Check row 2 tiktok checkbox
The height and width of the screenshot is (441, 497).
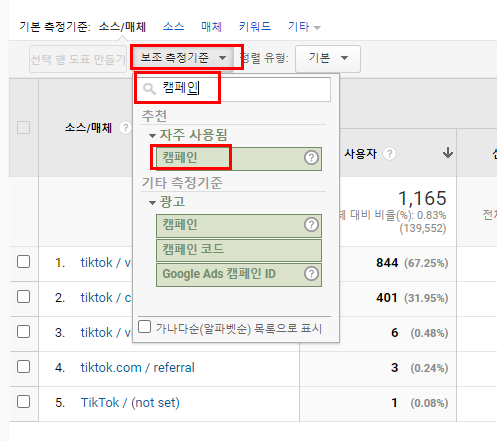click(23, 297)
